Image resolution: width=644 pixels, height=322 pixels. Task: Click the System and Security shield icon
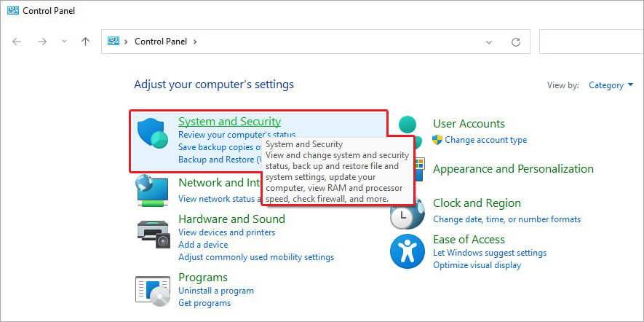tap(153, 133)
